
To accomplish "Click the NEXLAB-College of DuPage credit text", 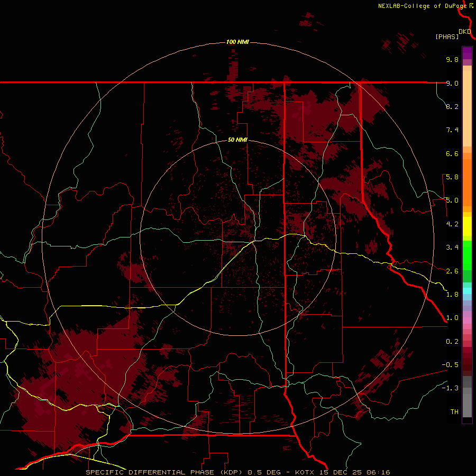I will pyautogui.click(x=422, y=6).
